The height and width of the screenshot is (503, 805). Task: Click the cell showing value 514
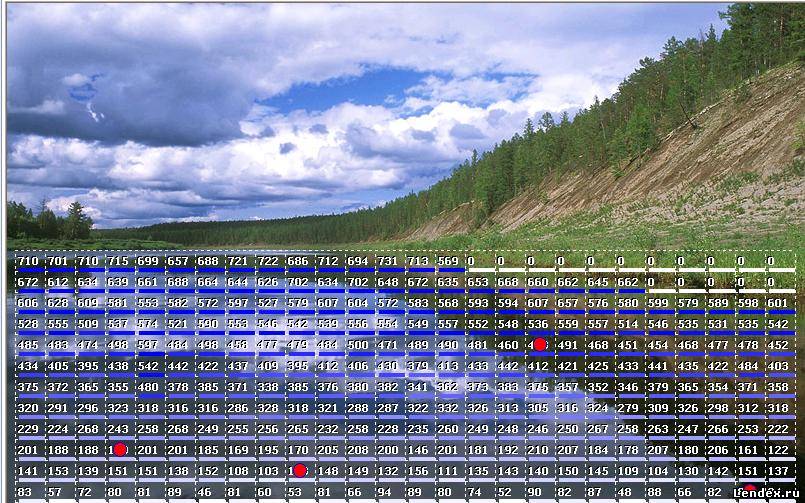pos(628,324)
